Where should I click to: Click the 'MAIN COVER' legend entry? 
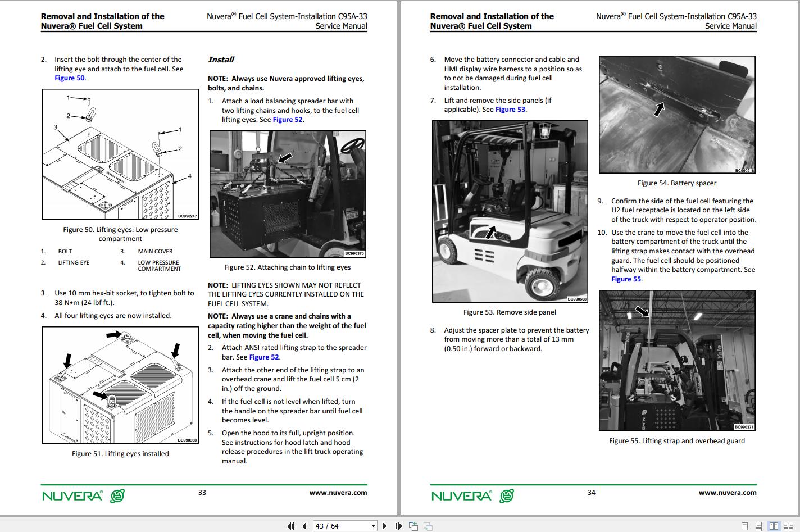pyautogui.click(x=155, y=252)
